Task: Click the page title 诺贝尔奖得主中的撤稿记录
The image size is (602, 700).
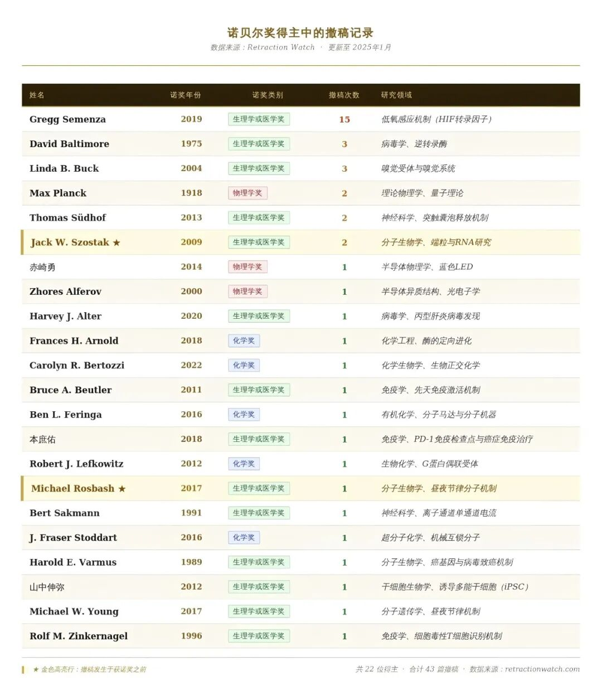Action: 300,33
